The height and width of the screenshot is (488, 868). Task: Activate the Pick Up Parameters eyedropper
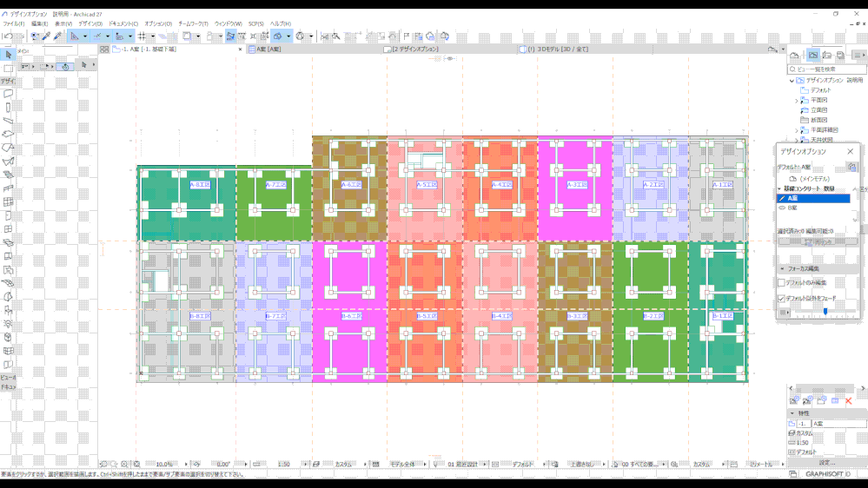click(x=47, y=36)
